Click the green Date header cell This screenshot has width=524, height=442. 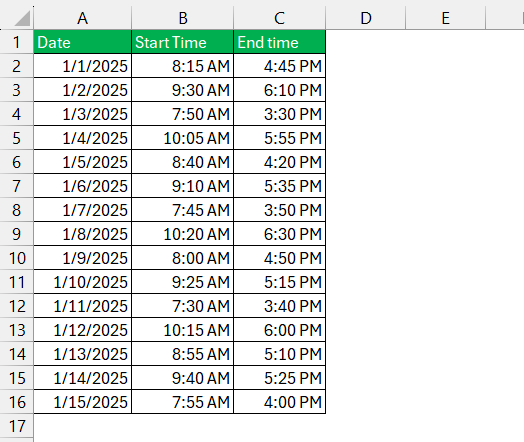(x=83, y=42)
